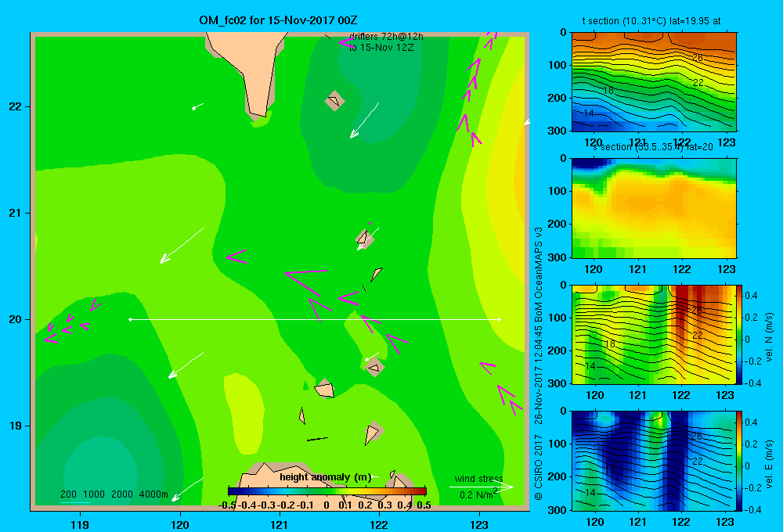The width and height of the screenshot is (783, 532).
Task: Click the 0.5 tick on height anomaly scale
Action: (x=424, y=505)
